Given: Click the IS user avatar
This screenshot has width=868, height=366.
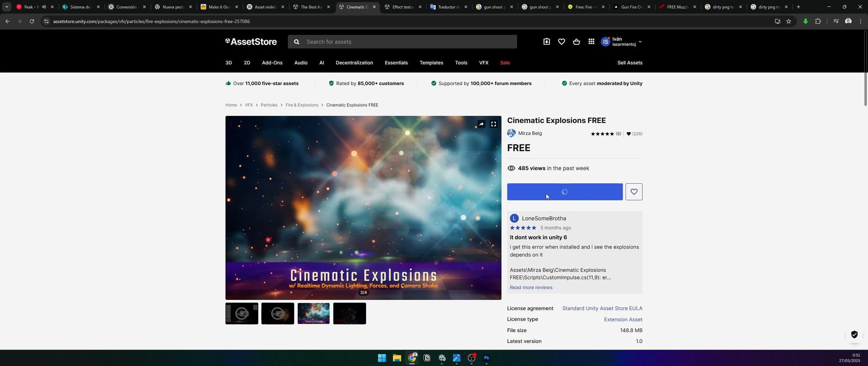Looking at the screenshot, I should click(x=605, y=42).
